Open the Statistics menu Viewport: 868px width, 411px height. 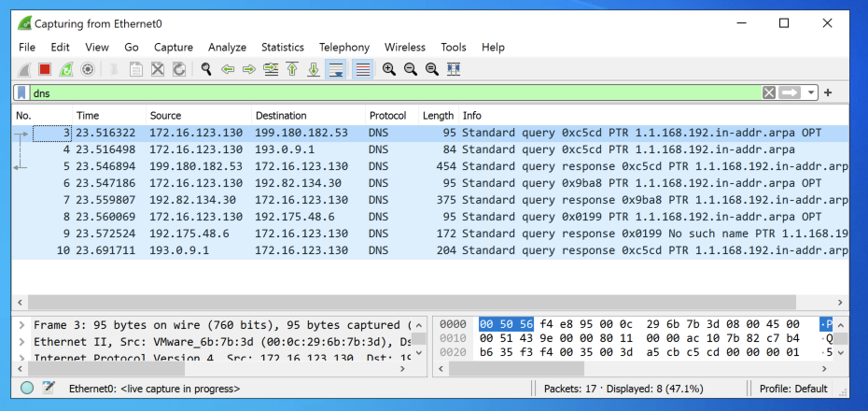tap(282, 47)
